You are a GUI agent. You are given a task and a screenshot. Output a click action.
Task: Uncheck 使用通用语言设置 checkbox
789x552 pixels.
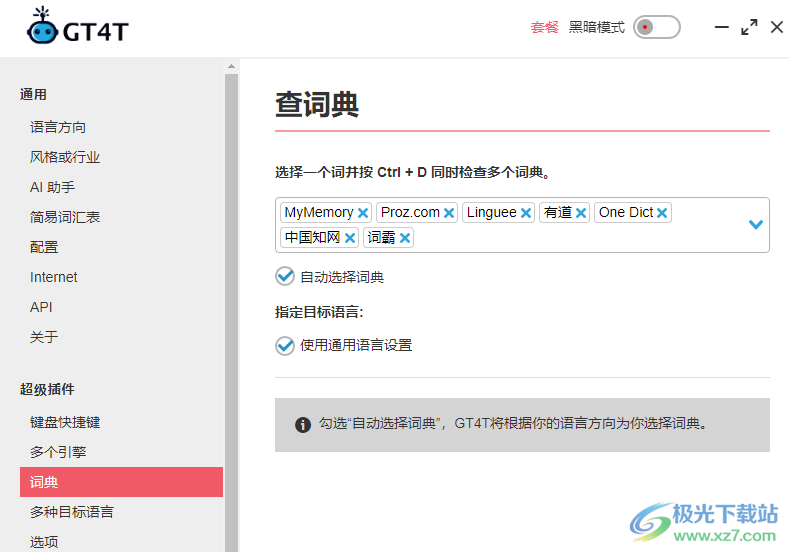tap(285, 346)
